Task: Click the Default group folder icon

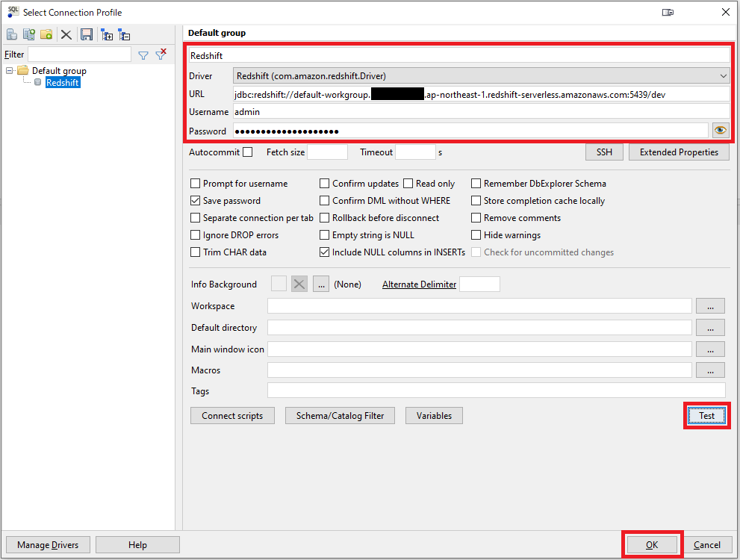Action: (23, 71)
